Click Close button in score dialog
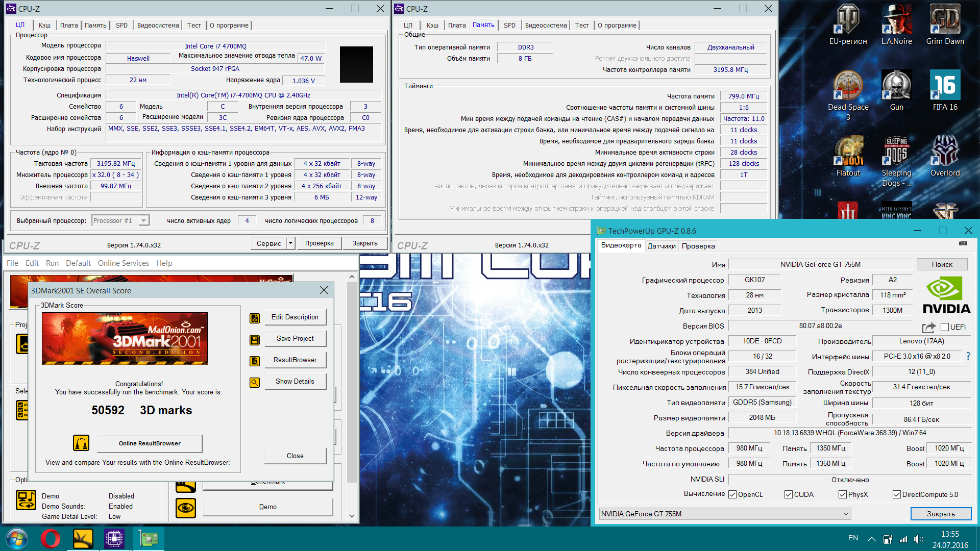 point(295,456)
